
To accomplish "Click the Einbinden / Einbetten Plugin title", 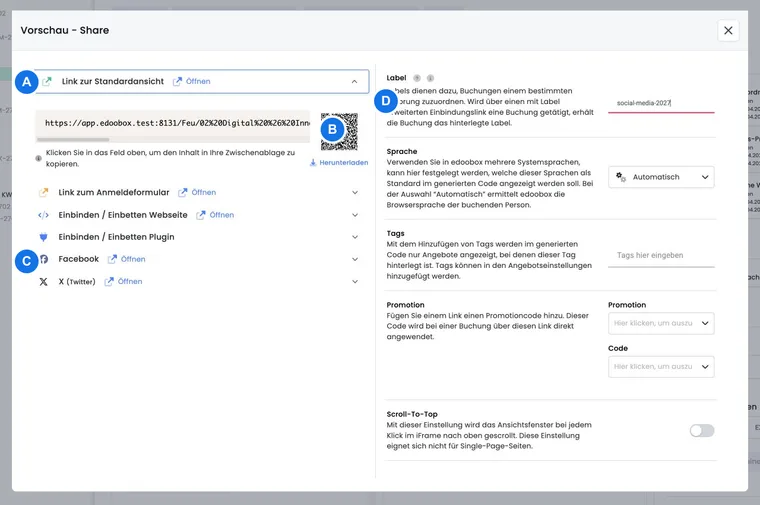I will pyautogui.click(x=116, y=237).
